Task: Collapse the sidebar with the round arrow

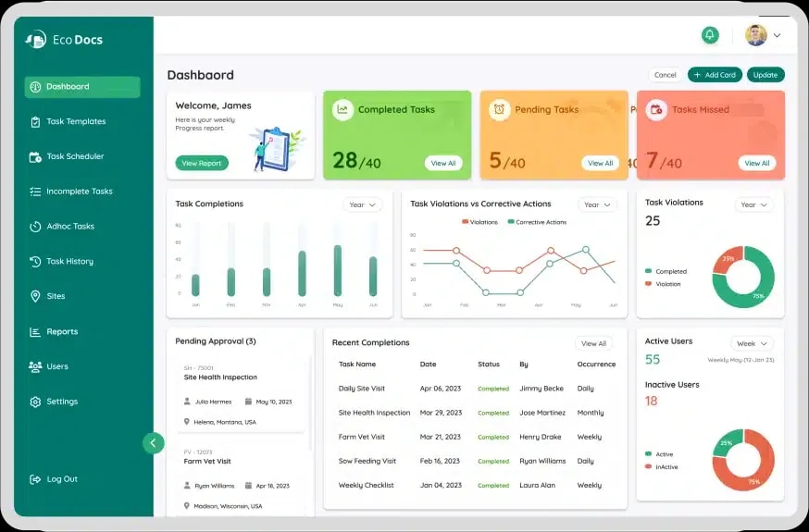Action: coord(154,443)
